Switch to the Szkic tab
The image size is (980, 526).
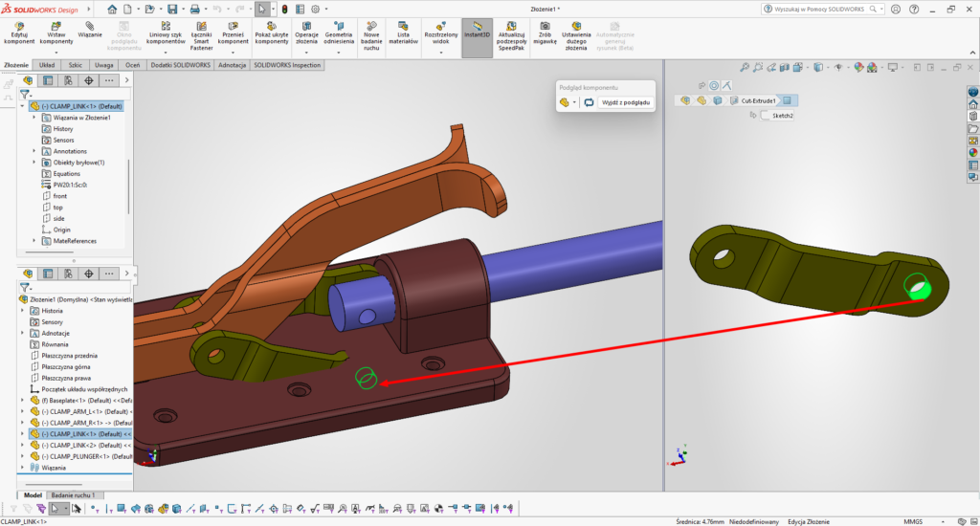click(x=76, y=65)
